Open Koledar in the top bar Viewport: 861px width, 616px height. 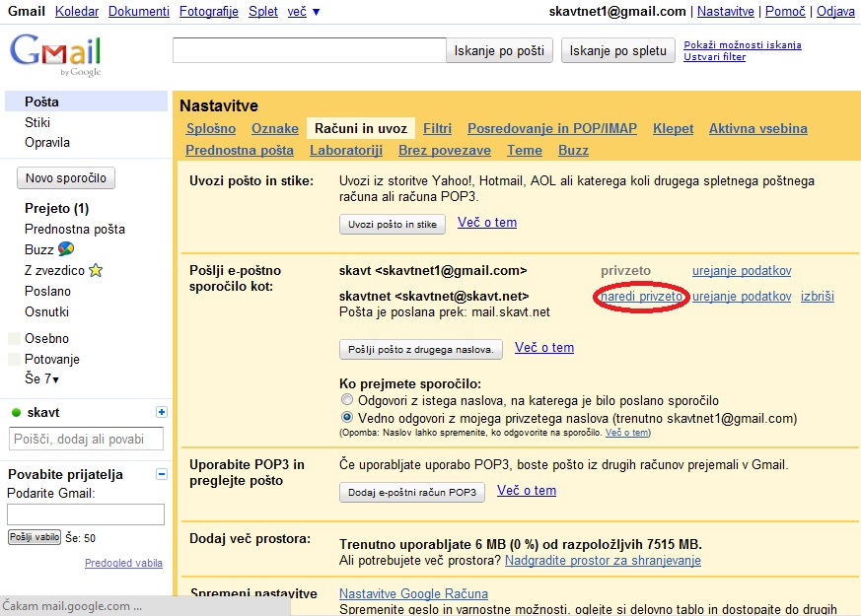[77, 11]
